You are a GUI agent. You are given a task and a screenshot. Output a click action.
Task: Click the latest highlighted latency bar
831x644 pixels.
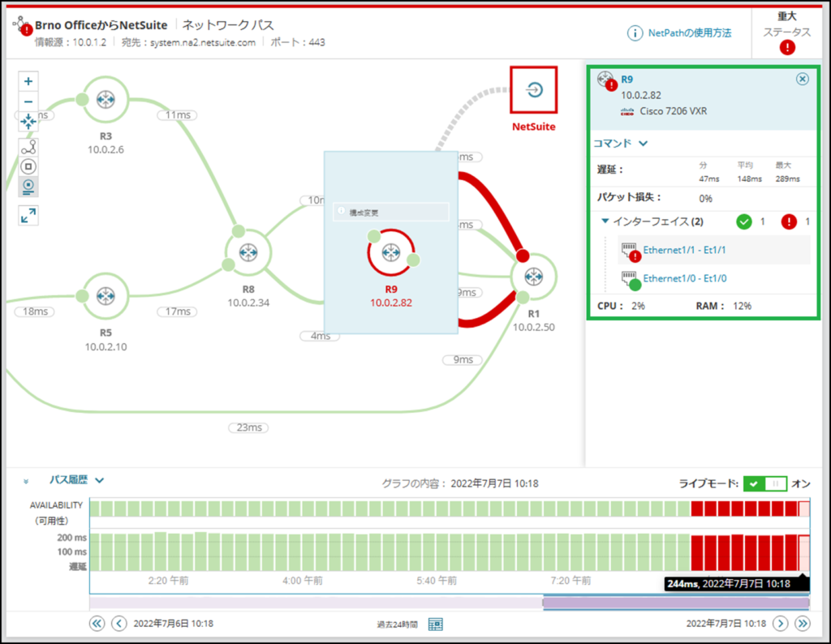coord(804,553)
